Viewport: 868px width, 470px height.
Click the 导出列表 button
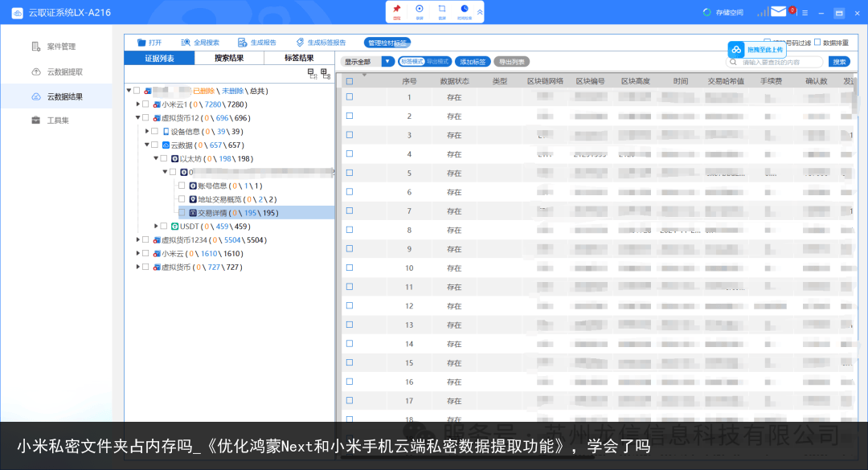point(511,62)
